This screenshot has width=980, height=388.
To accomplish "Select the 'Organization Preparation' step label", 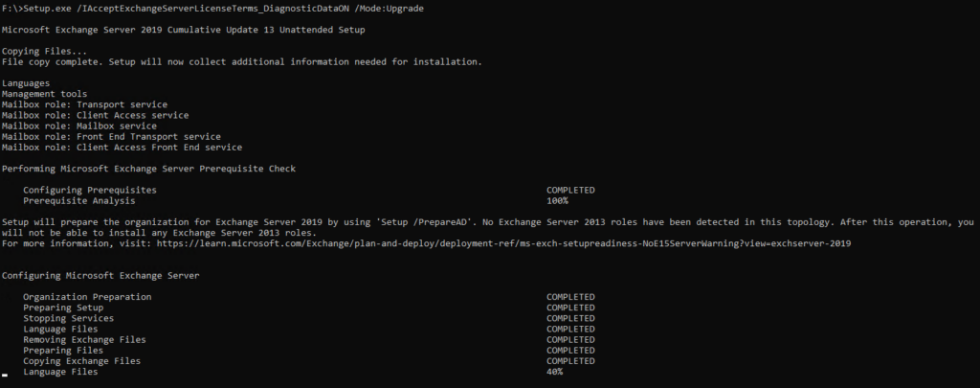I will click(87, 297).
